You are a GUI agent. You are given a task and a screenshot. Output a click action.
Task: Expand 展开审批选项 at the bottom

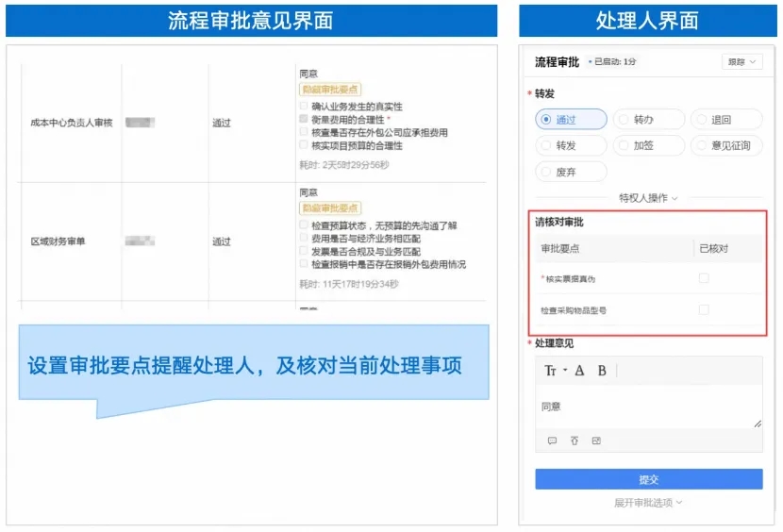pyautogui.click(x=648, y=503)
